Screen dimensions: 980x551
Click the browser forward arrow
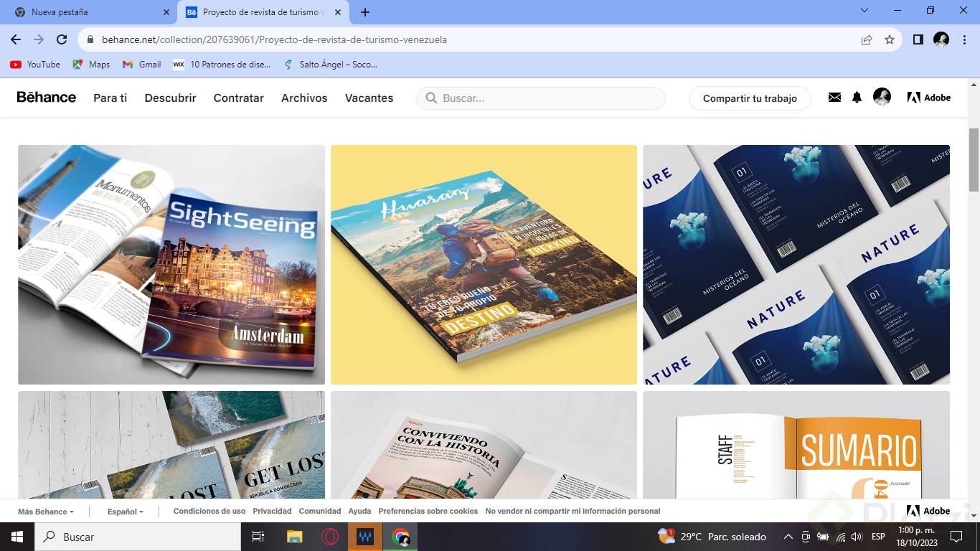pos(39,39)
